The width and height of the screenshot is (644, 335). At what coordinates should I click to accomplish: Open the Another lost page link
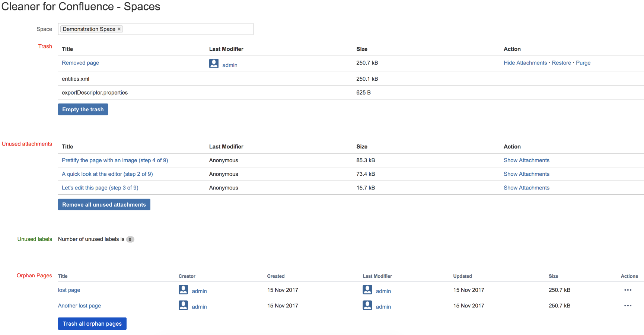pyautogui.click(x=79, y=306)
